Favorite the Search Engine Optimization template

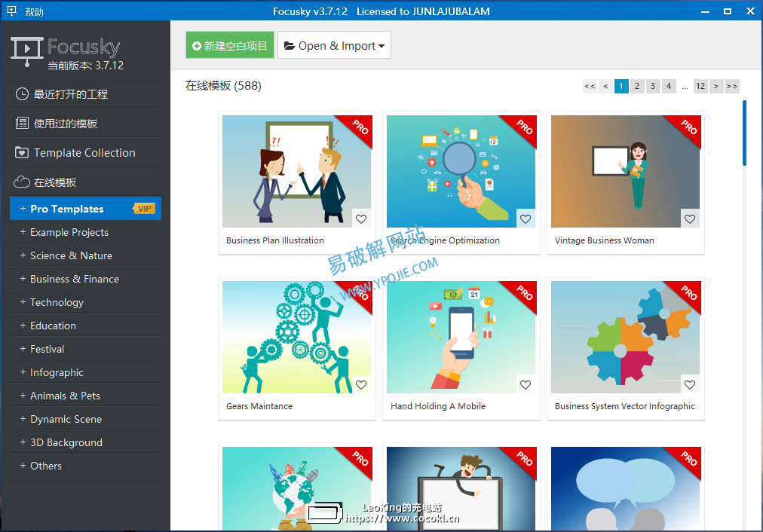pyautogui.click(x=526, y=219)
